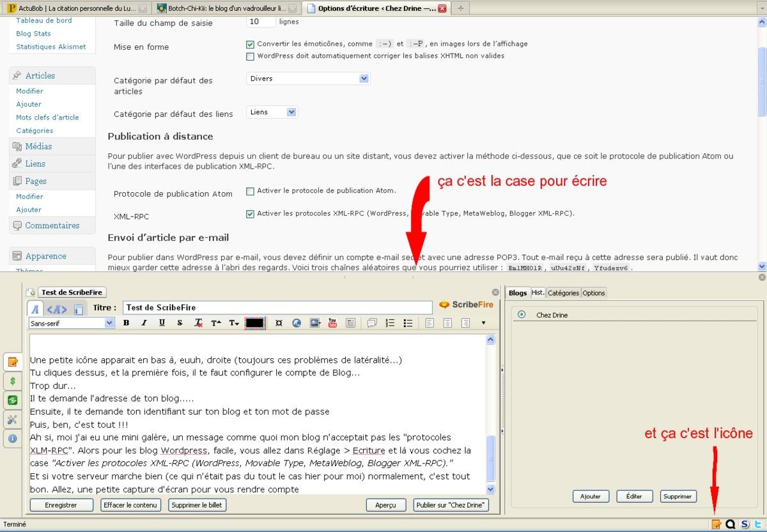Viewport: 767px width, 532px height.
Task: Apply strikethrough formatting
Action: 180,323
